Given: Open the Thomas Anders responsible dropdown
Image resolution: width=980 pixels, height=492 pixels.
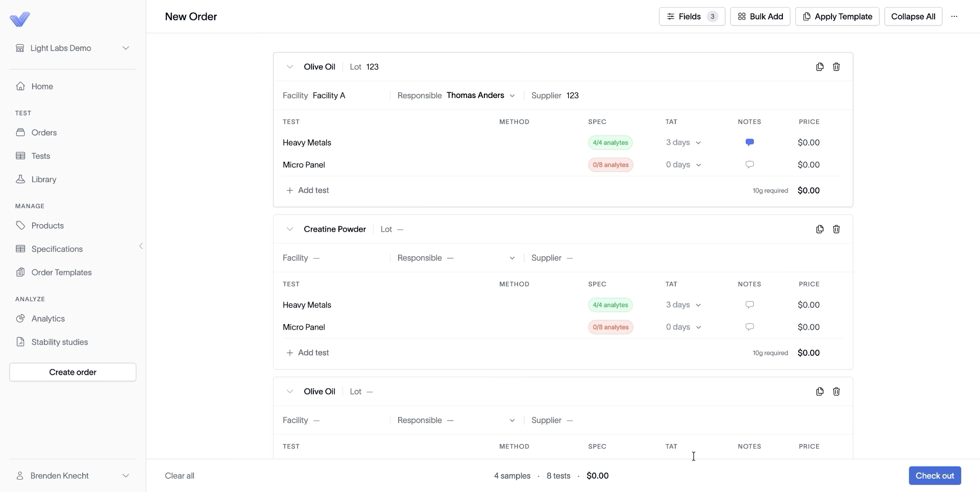Looking at the screenshot, I should pyautogui.click(x=481, y=95).
